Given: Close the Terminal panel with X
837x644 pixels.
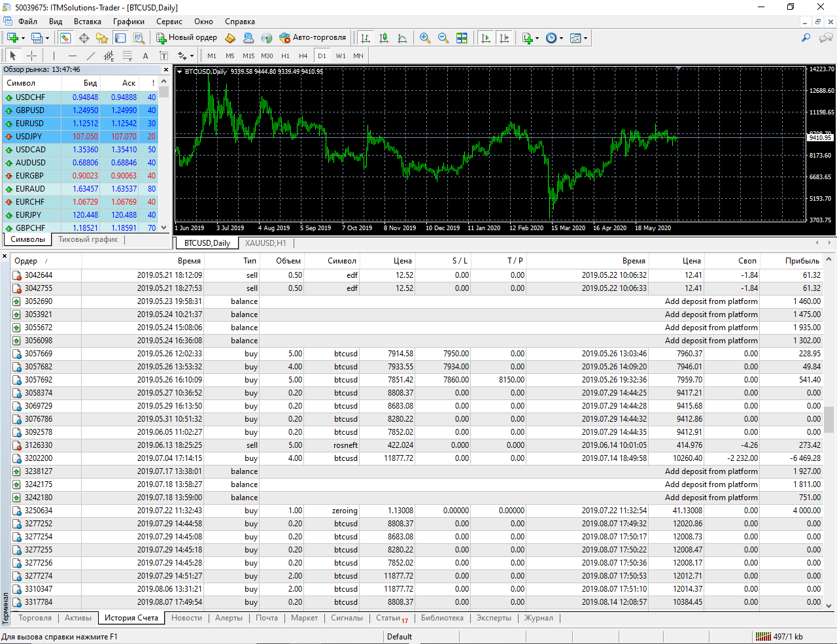Looking at the screenshot, I should point(5,256).
